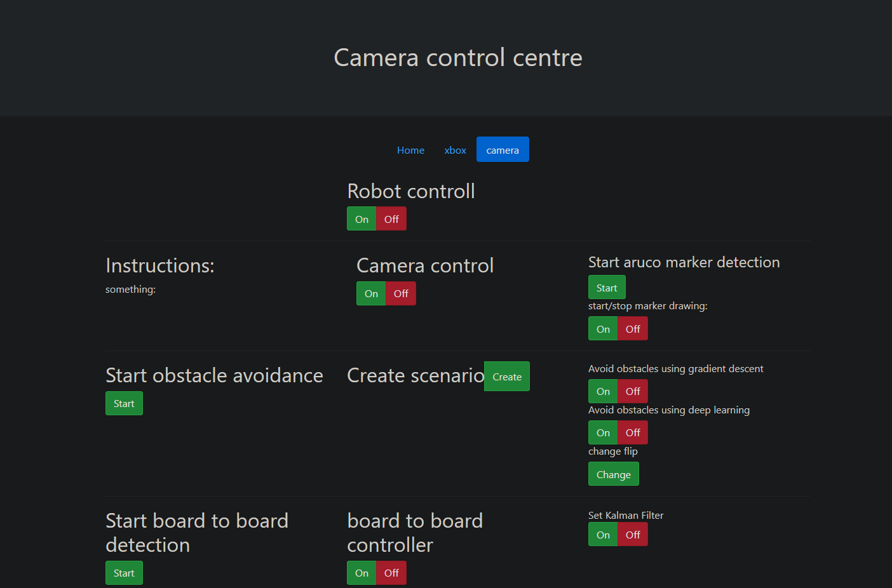
Task: Disable gradient descent obstacle avoidance
Action: pos(633,391)
